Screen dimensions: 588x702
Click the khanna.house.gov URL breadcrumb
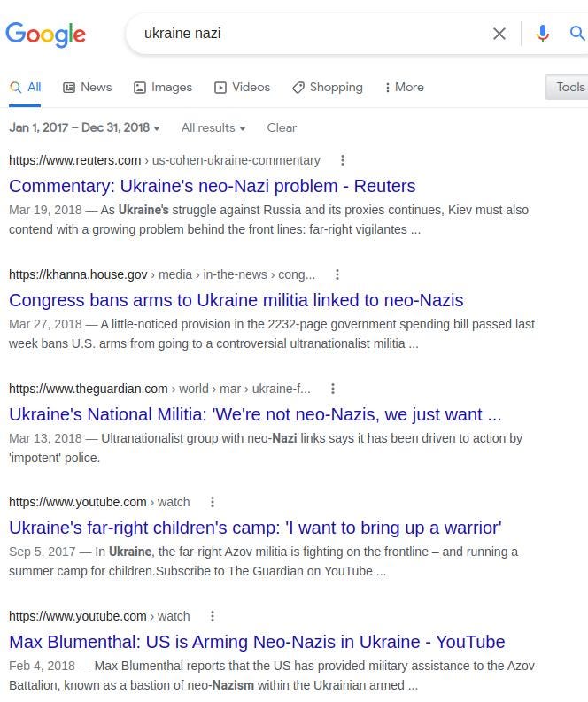[162, 274]
